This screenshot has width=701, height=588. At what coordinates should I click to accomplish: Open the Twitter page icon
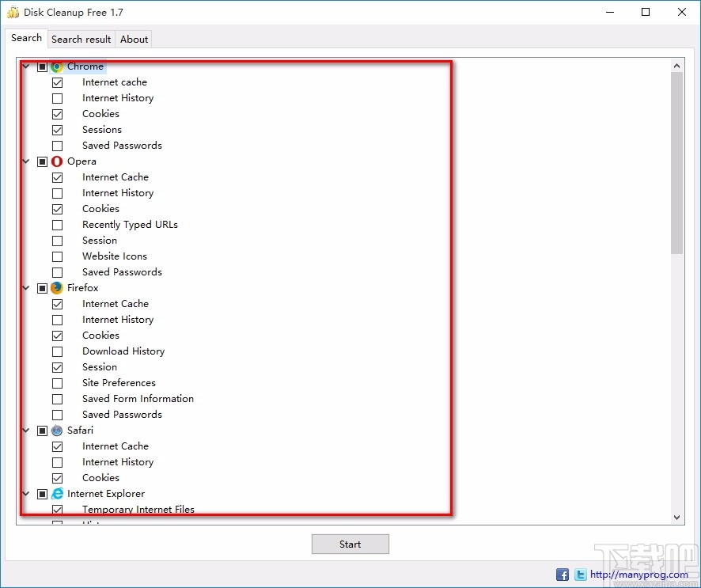(580, 574)
